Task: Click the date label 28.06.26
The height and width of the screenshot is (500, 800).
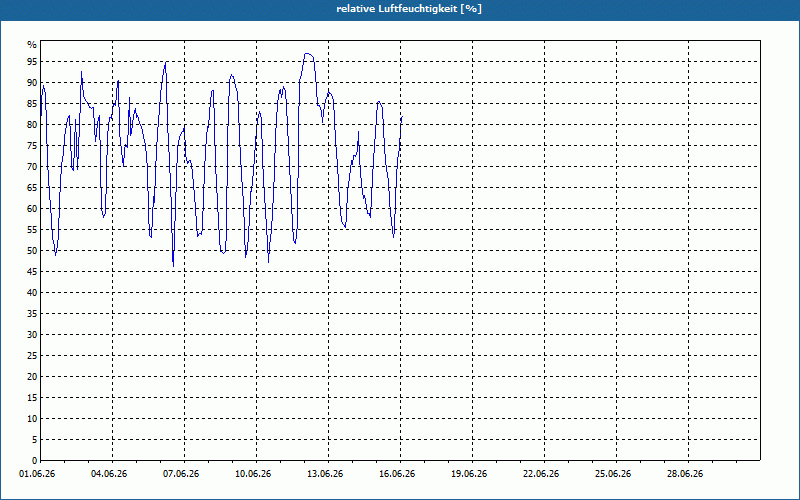Action: pyautogui.click(x=685, y=474)
